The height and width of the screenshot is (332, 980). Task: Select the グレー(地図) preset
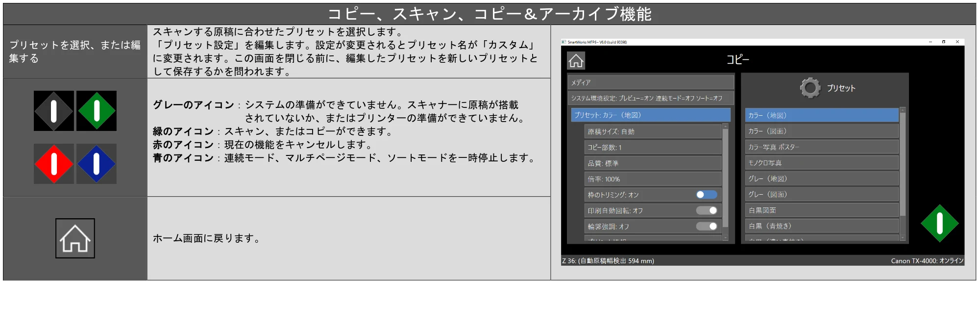coord(822,179)
